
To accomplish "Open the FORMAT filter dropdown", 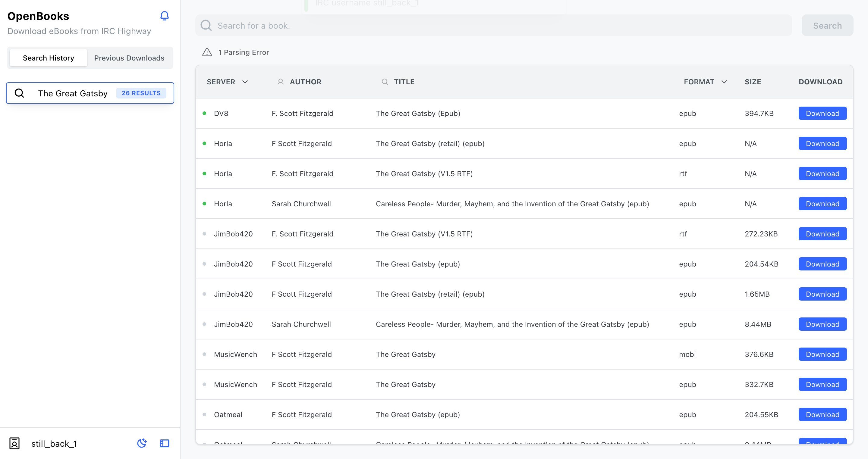I will click(x=725, y=82).
